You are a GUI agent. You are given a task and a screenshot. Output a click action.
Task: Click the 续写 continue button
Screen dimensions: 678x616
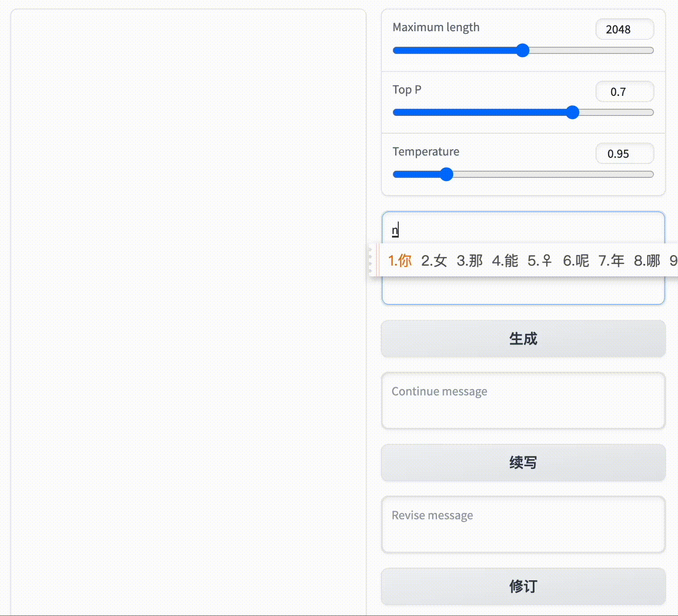[x=523, y=463]
